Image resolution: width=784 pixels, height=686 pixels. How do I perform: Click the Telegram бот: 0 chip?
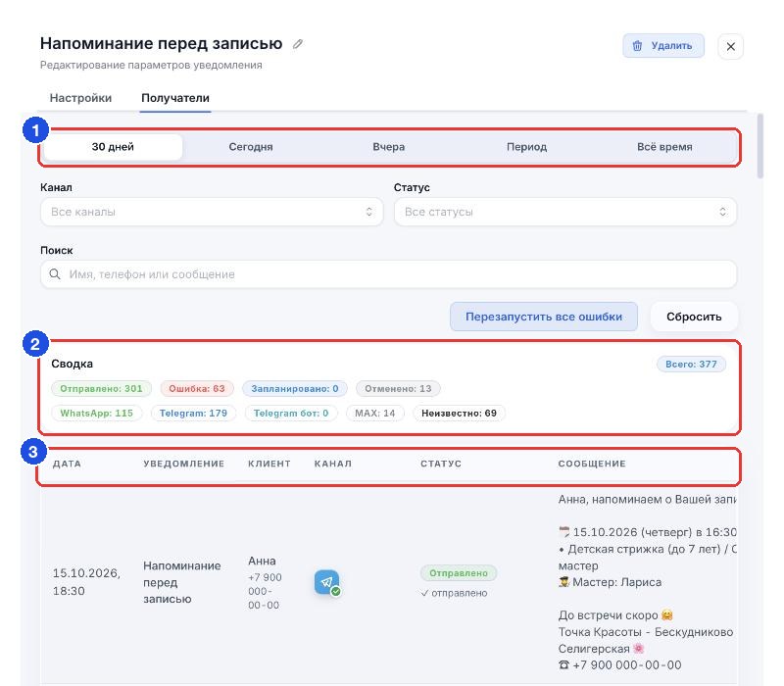pyautogui.click(x=290, y=413)
